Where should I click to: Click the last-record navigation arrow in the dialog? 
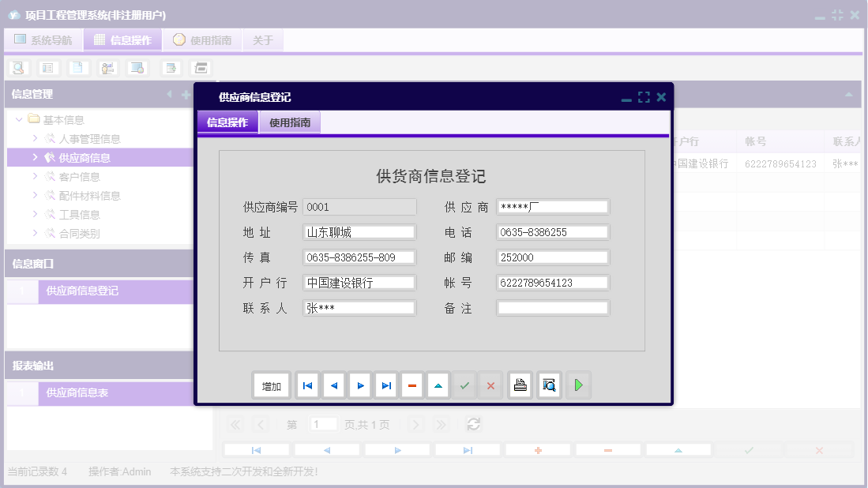(385, 385)
